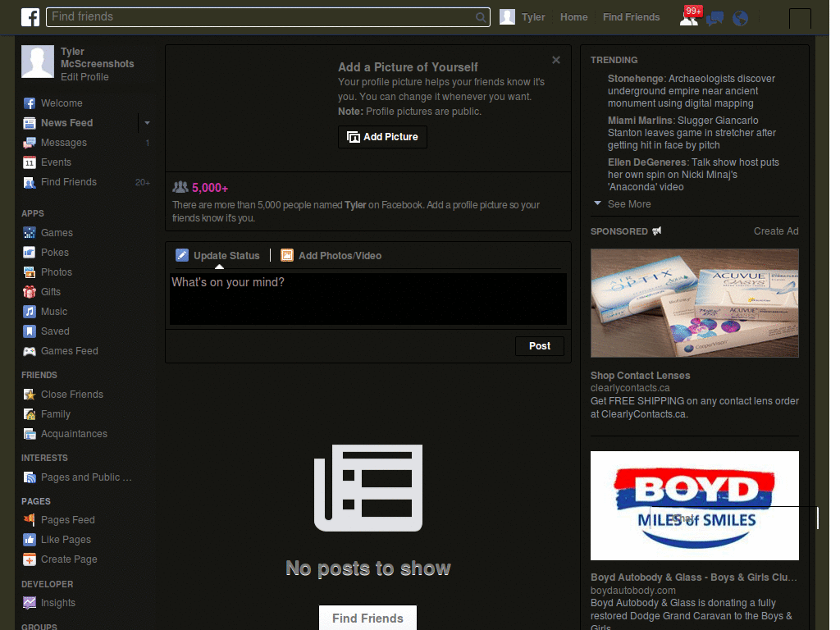Open Home in the top bar
The image size is (840, 630).
click(x=573, y=17)
